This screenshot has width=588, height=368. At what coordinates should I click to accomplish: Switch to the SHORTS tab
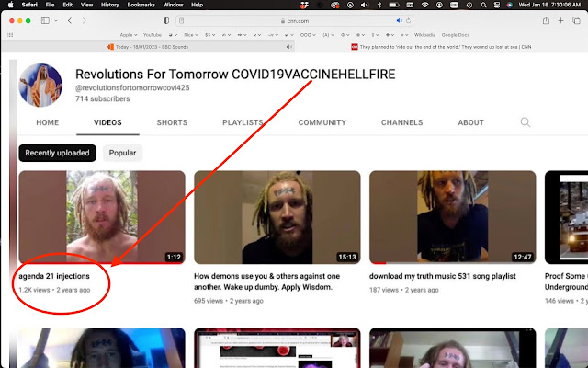(172, 122)
